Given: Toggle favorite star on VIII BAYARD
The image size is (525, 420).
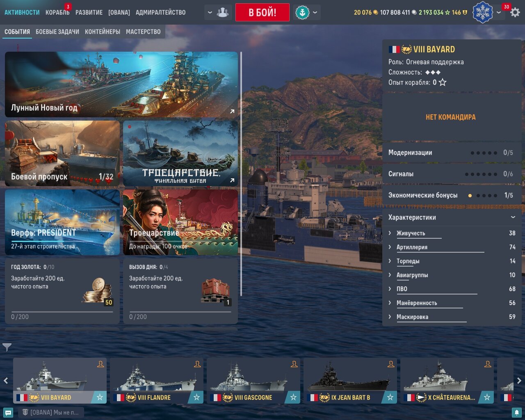Looking at the screenshot, I should pos(100,397).
